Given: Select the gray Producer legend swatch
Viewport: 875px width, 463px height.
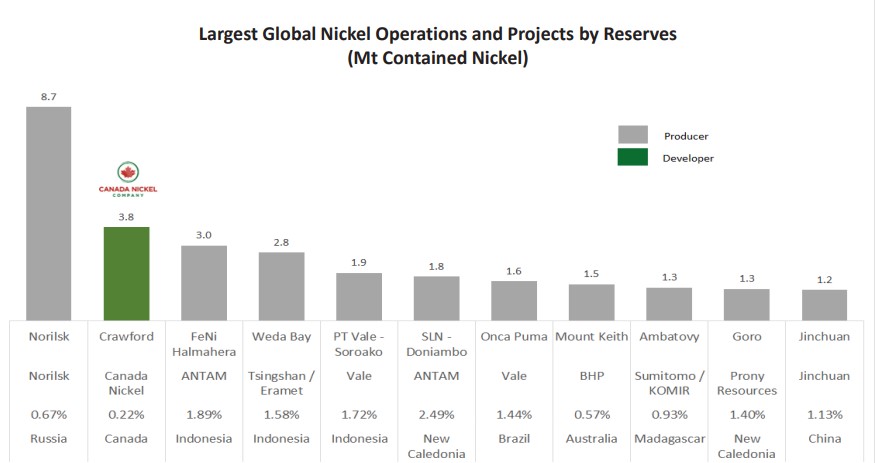Looking at the screenshot, I should point(633,135).
